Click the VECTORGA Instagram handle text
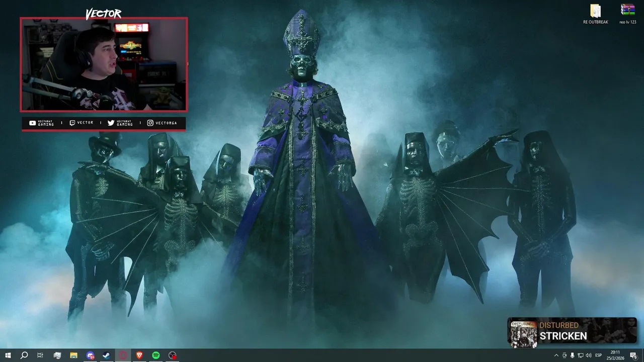This screenshot has height=362, width=644. click(x=167, y=123)
